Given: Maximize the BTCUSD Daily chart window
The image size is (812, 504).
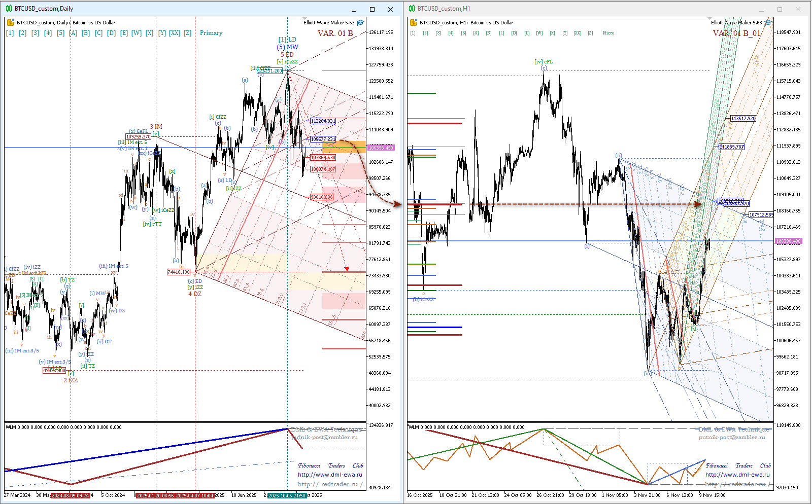Looking at the screenshot, I should [372, 9].
